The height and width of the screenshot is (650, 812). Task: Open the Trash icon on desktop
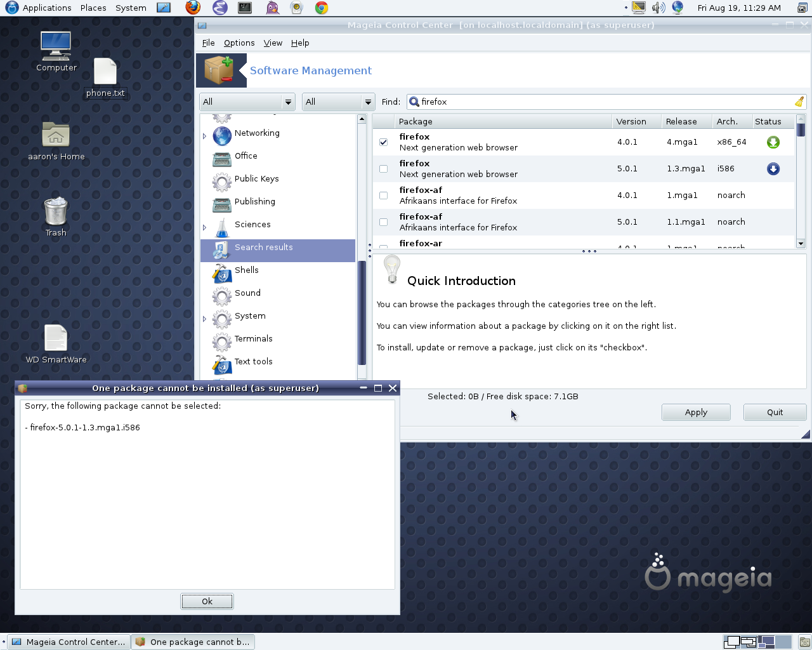coord(56,211)
